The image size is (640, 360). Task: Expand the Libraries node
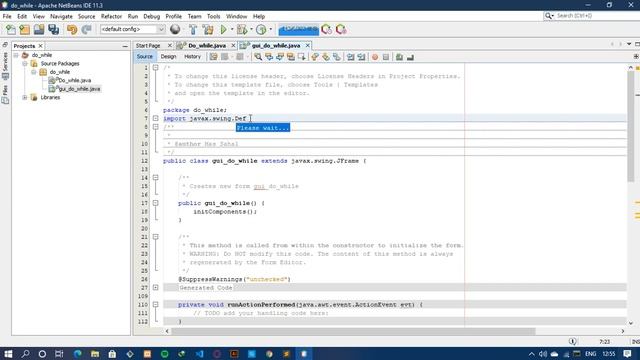pos(25,98)
